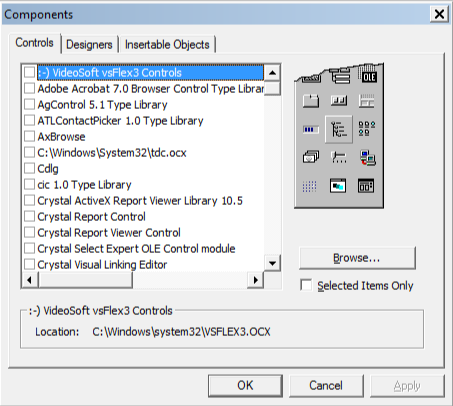Viewport: 453px width, 406px height.
Task: Check the cic 1.0 Type Library checkbox
Action: pyautogui.click(x=30, y=184)
